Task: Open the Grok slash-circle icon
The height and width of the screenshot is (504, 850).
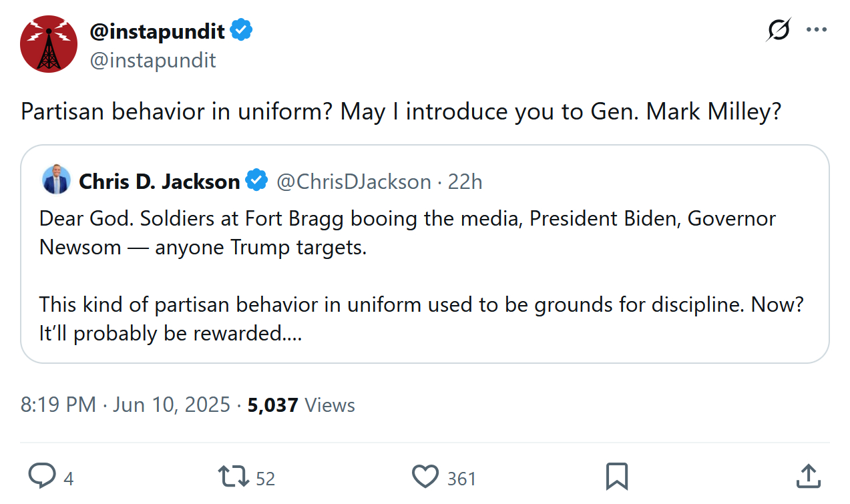Action: [x=779, y=30]
